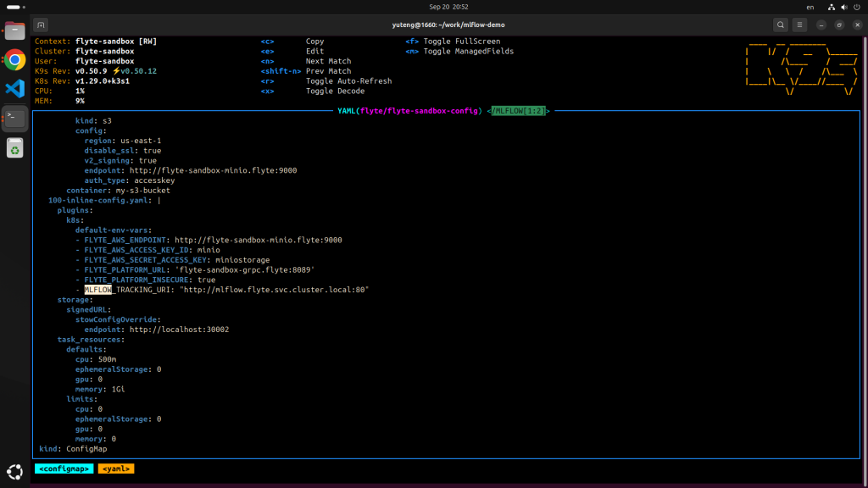The width and height of the screenshot is (868, 488).
Task: Click the FLYTE_AWS_SECRET_ACCESS_KEY line
Action: point(173,261)
